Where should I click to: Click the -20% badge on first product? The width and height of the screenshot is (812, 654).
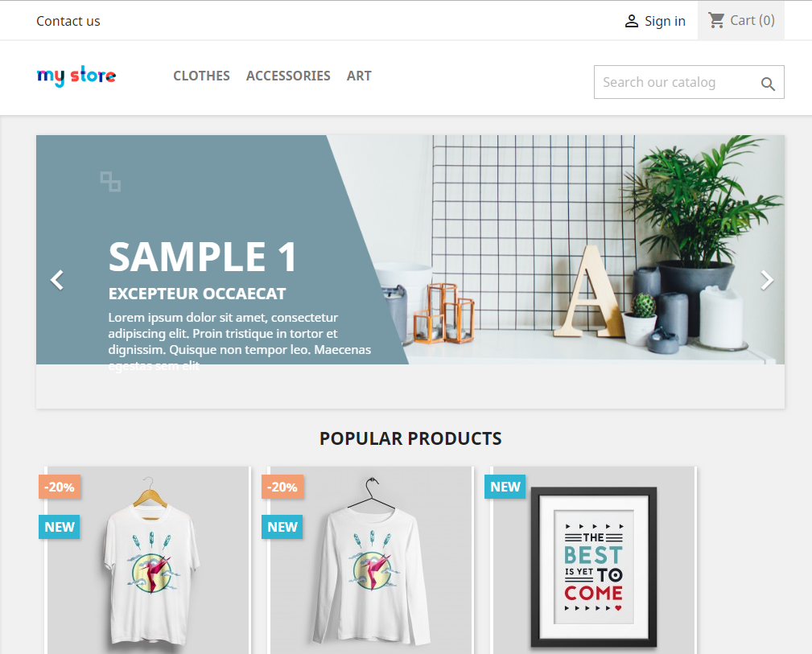tap(60, 487)
